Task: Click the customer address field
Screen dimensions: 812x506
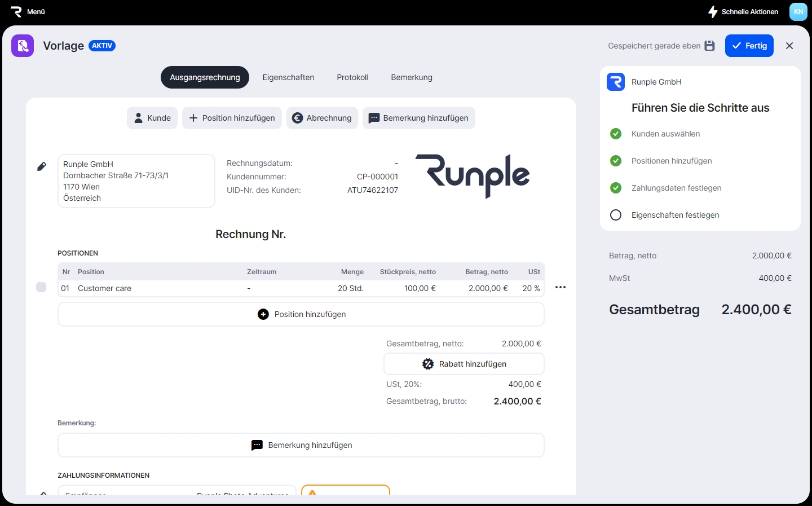Action: pos(136,181)
